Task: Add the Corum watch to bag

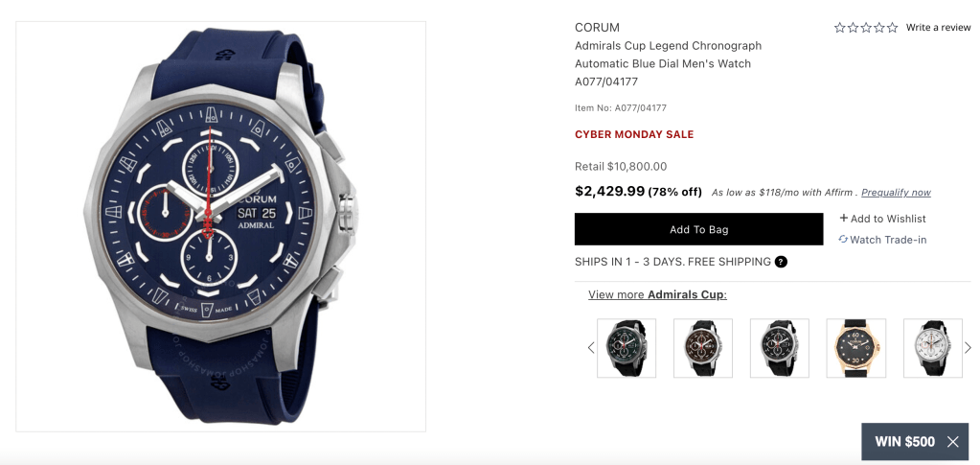Action: click(698, 230)
